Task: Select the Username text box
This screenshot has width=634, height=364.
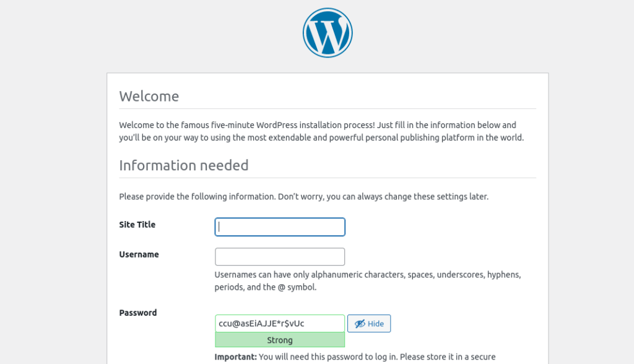Action: (x=280, y=257)
